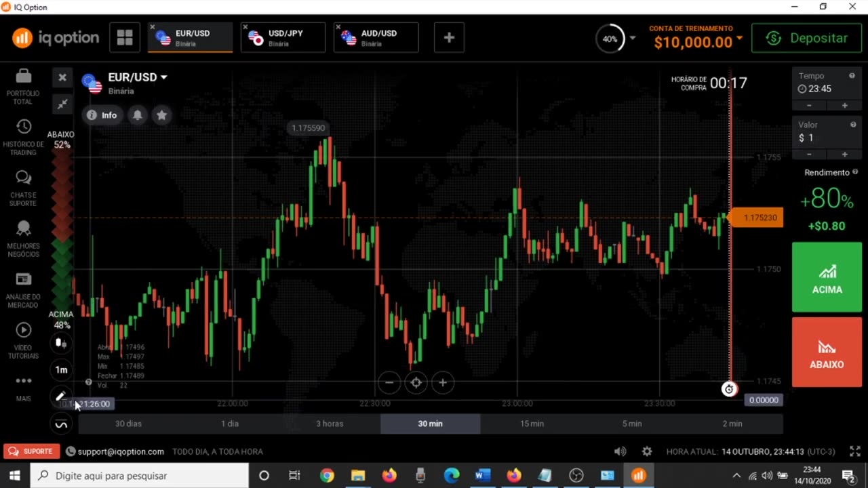Click the Depositar button
Image resolution: width=868 pixels, height=488 pixels.
[x=807, y=38]
